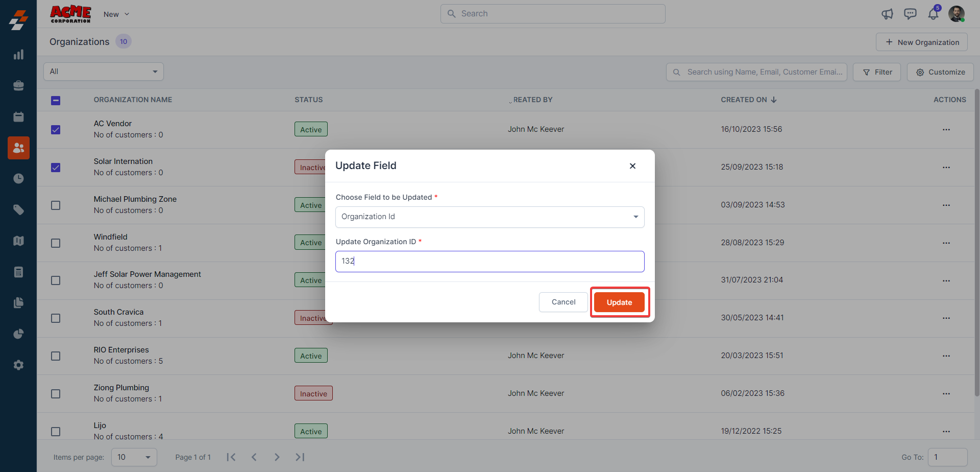This screenshot has height=472, width=980.
Task: Click the table vertical scrollbar
Action: 977,243
